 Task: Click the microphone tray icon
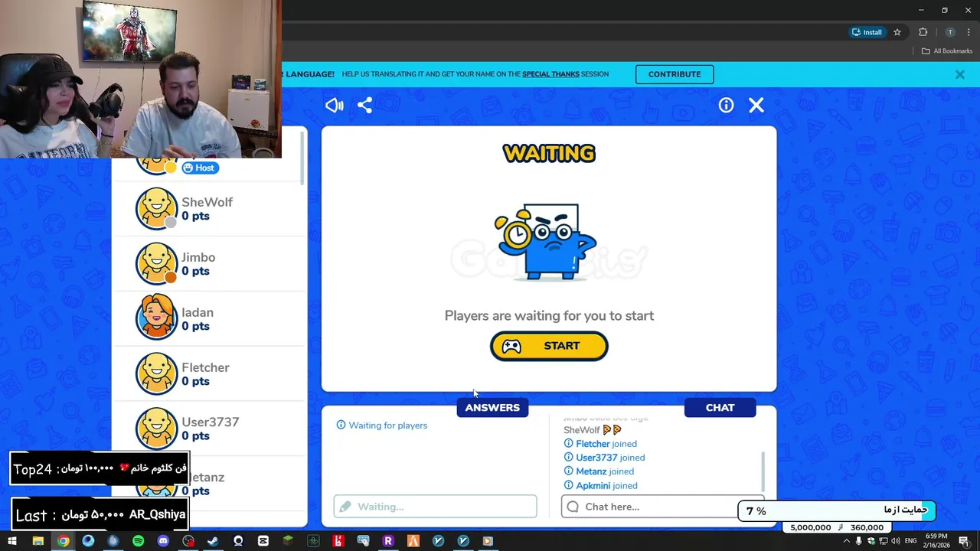859,541
